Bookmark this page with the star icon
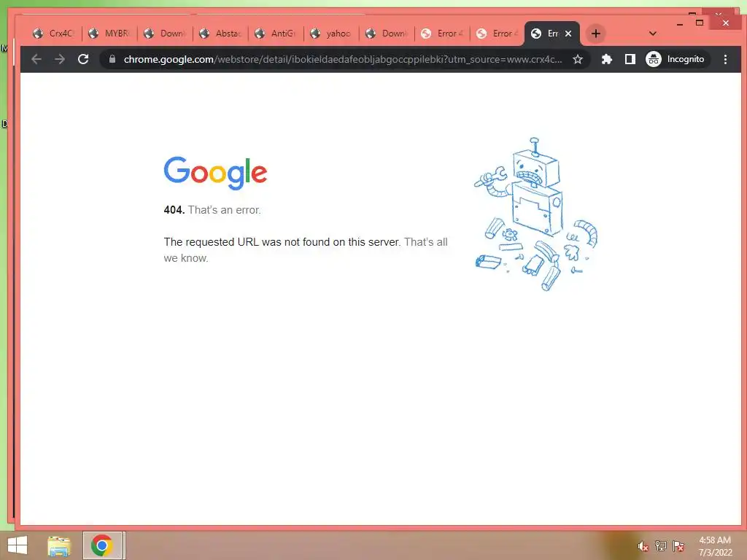747x560 pixels. click(578, 59)
